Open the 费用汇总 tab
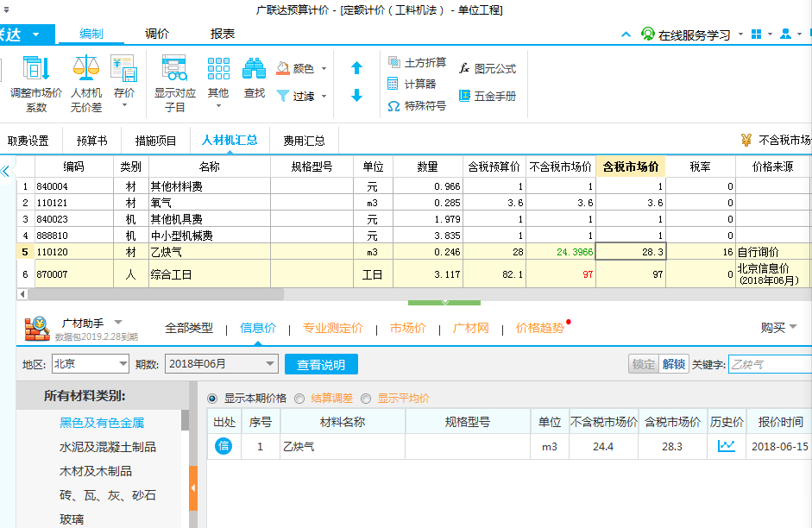Screen dimensions: 812x528 coord(304,141)
